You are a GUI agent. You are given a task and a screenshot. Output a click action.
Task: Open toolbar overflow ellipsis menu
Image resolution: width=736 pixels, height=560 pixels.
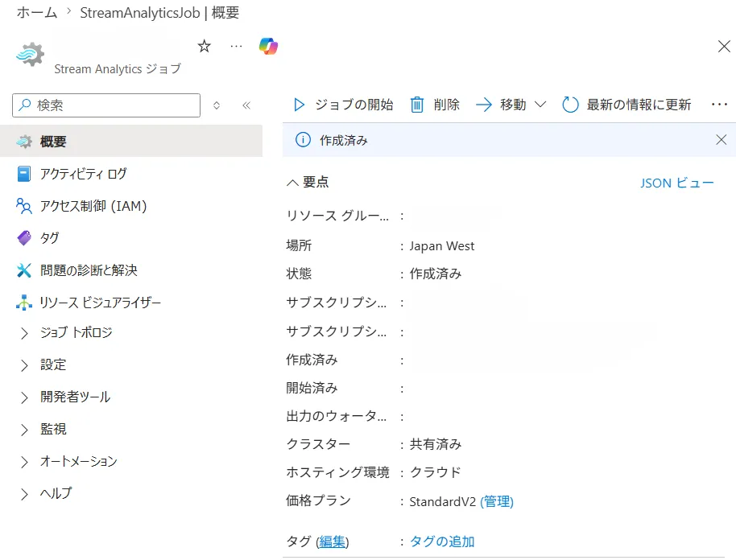[719, 104]
